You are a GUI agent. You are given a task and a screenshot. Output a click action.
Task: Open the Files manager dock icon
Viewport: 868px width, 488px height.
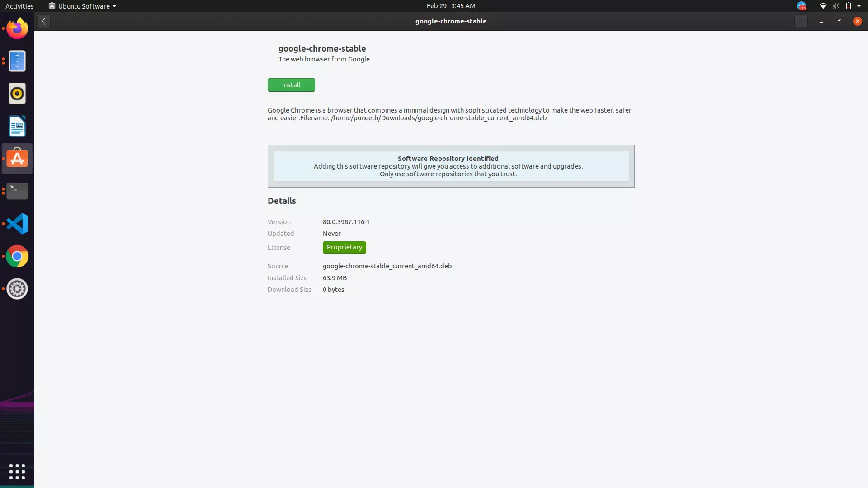coord(17,61)
